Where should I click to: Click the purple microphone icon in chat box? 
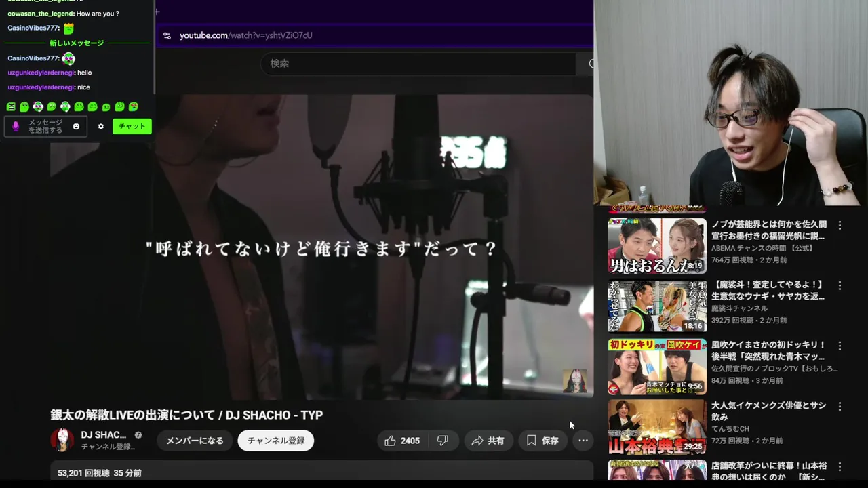pos(16,127)
